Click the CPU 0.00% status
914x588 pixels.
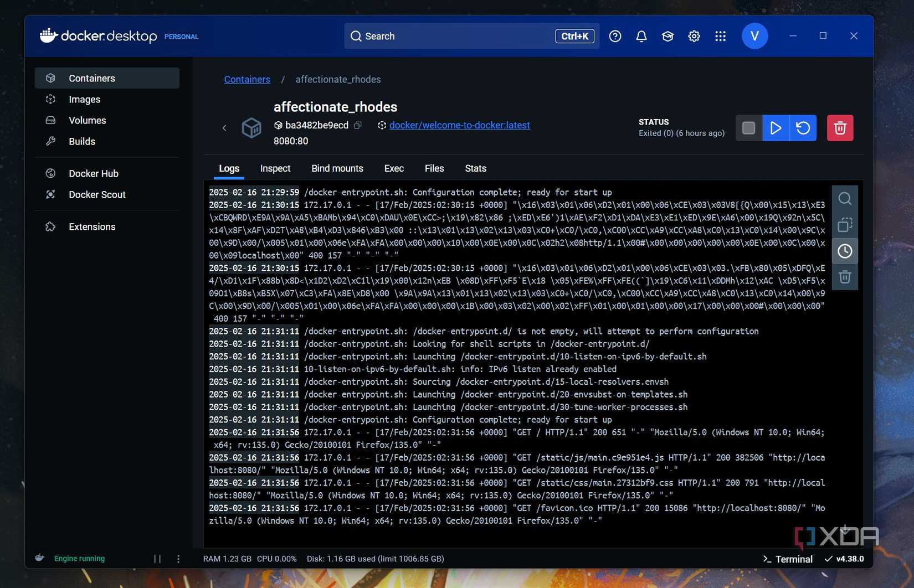click(x=277, y=559)
